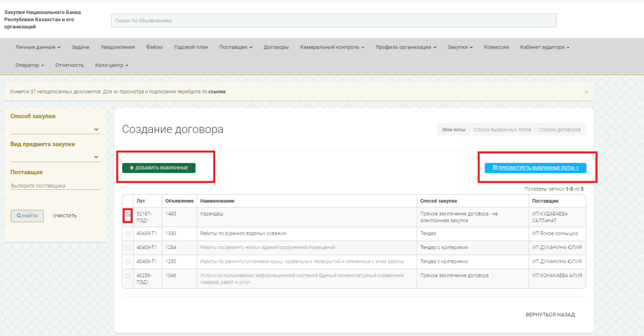Open the Вид предмета закупки dropdown

pos(55,157)
